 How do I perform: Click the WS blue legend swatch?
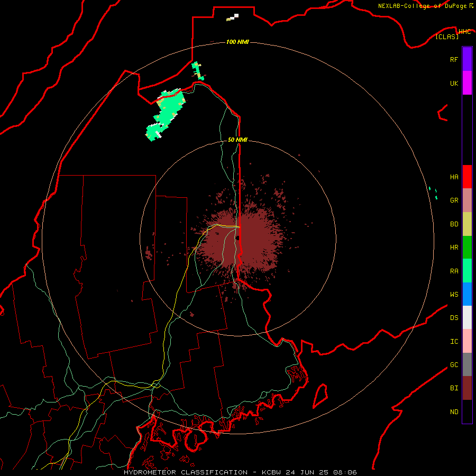(x=467, y=294)
